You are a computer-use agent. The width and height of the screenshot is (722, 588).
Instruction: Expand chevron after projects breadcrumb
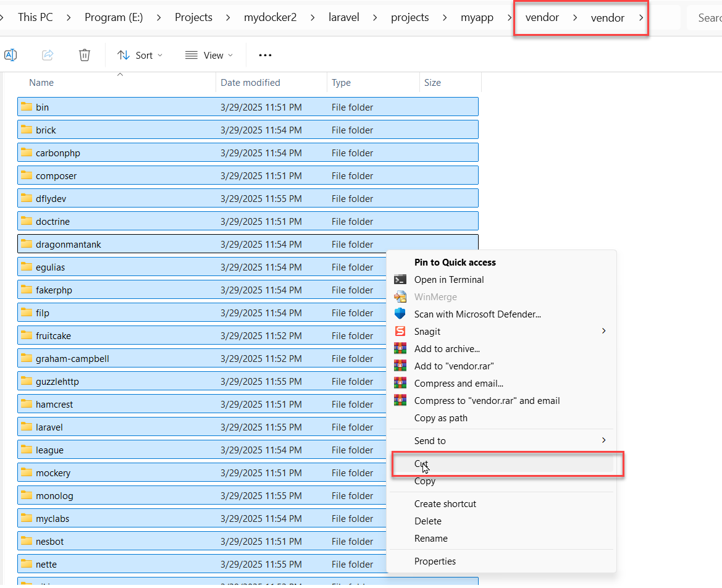(445, 17)
